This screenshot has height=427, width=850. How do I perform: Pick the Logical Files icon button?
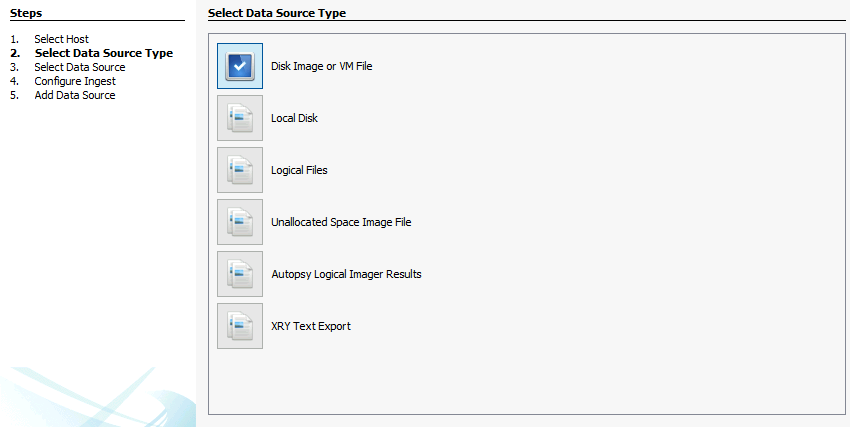pyautogui.click(x=240, y=170)
